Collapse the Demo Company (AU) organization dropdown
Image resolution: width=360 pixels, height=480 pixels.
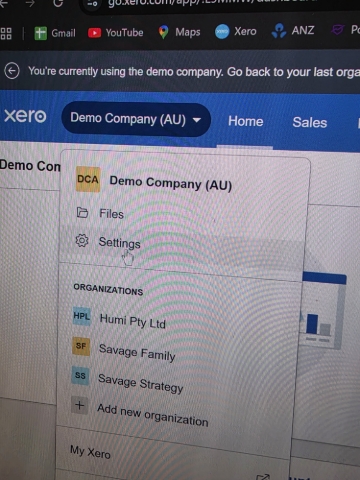(x=136, y=119)
